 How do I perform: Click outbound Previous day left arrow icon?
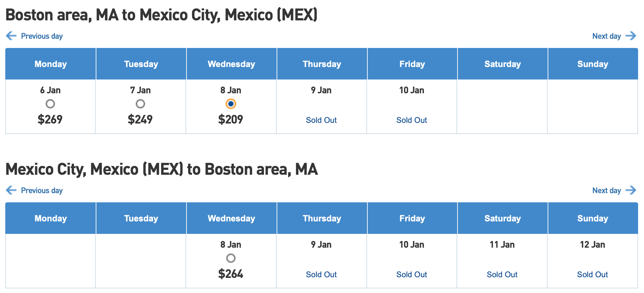pyautogui.click(x=11, y=36)
